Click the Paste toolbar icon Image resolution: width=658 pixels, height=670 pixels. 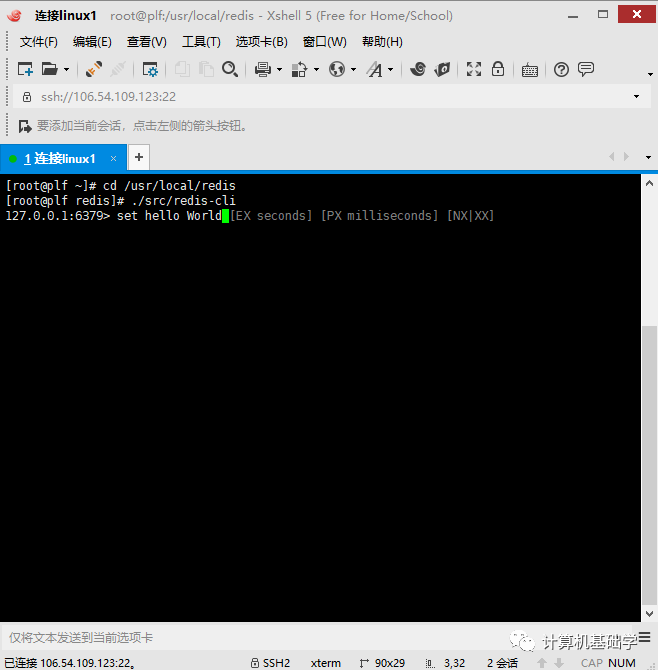point(206,69)
